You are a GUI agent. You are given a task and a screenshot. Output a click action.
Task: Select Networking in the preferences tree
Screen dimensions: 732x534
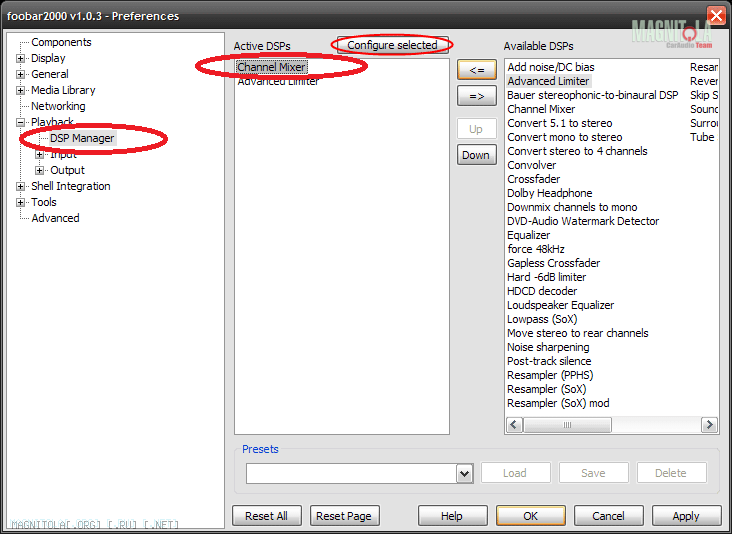[58, 106]
